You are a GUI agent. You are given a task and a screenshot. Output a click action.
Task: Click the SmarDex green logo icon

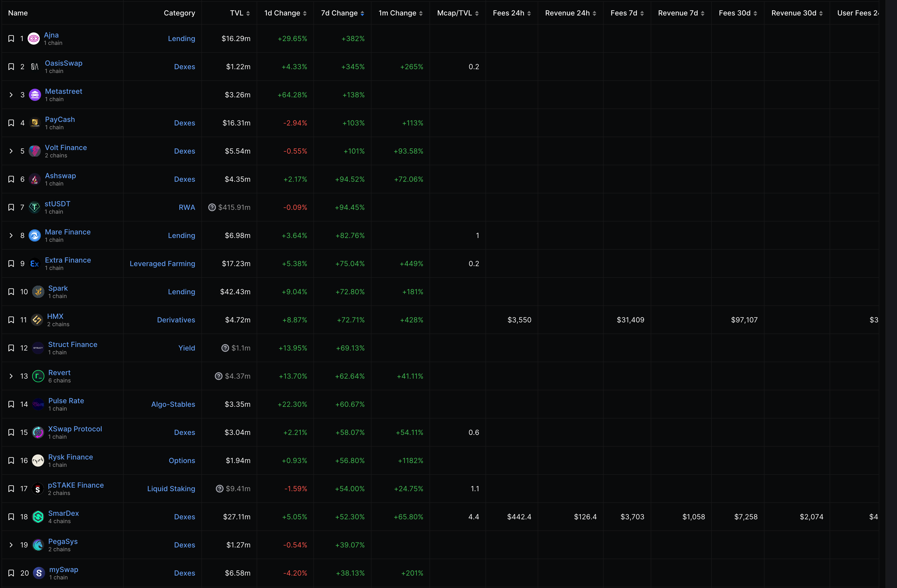coord(38,517)
